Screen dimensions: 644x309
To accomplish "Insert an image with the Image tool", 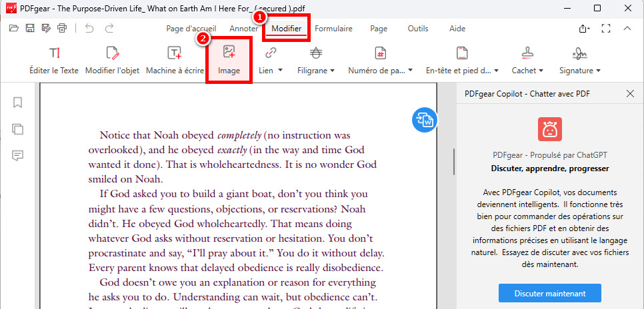I will (229, 60).
